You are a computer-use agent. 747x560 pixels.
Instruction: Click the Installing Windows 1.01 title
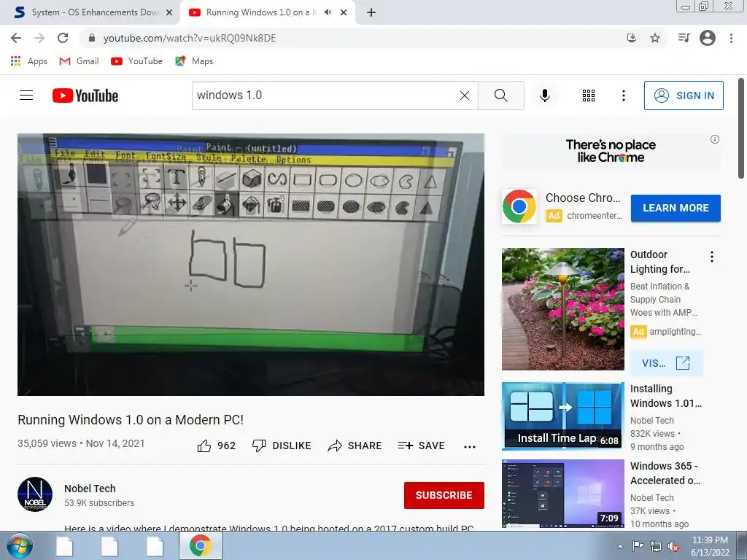(x=665, y=396)
